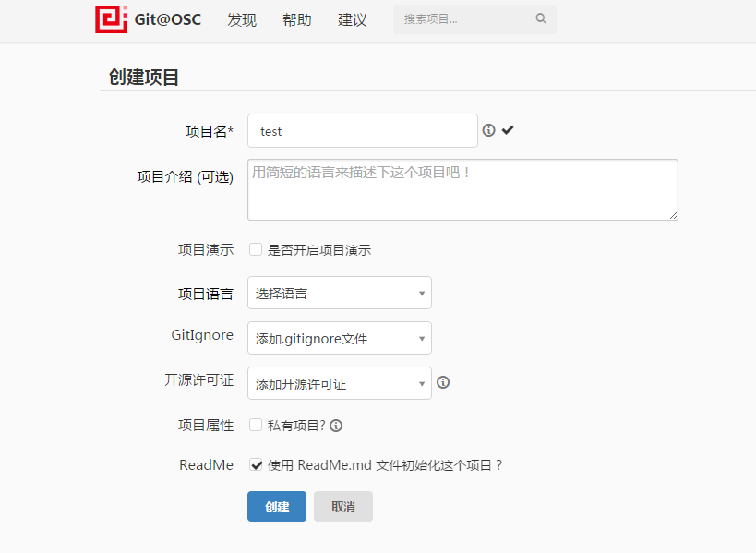Open the 添加开源许可证 dropdown
756x553 pixels.
point(339,382)
